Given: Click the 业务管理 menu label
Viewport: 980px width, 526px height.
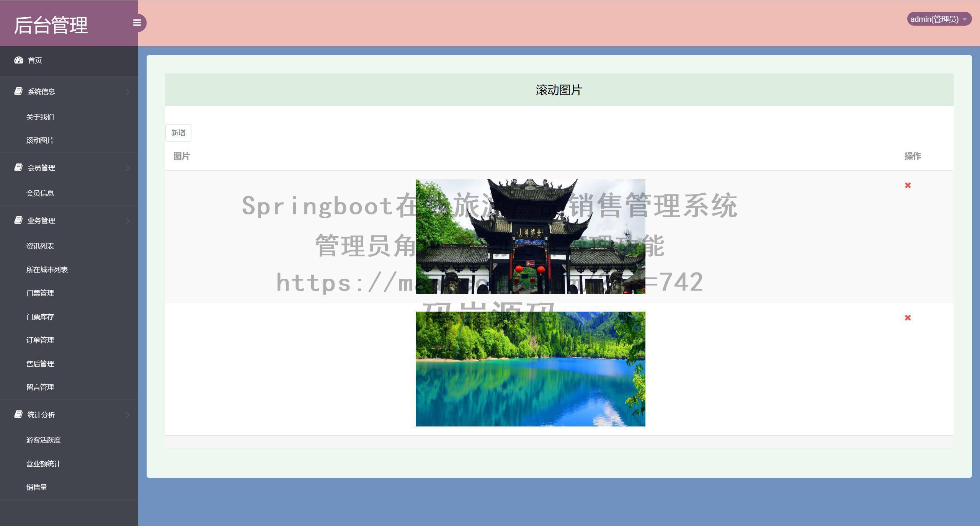Looking at the screenshot, I should coord(41,221).
